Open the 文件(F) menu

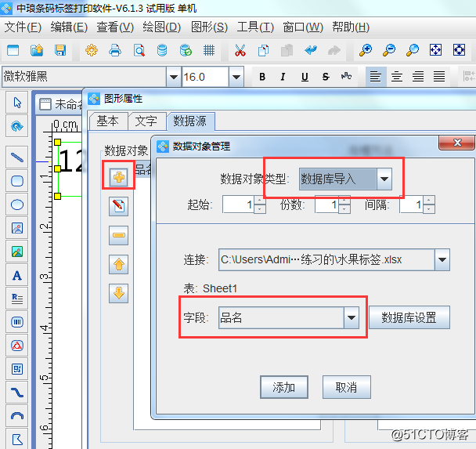(23, 27)
